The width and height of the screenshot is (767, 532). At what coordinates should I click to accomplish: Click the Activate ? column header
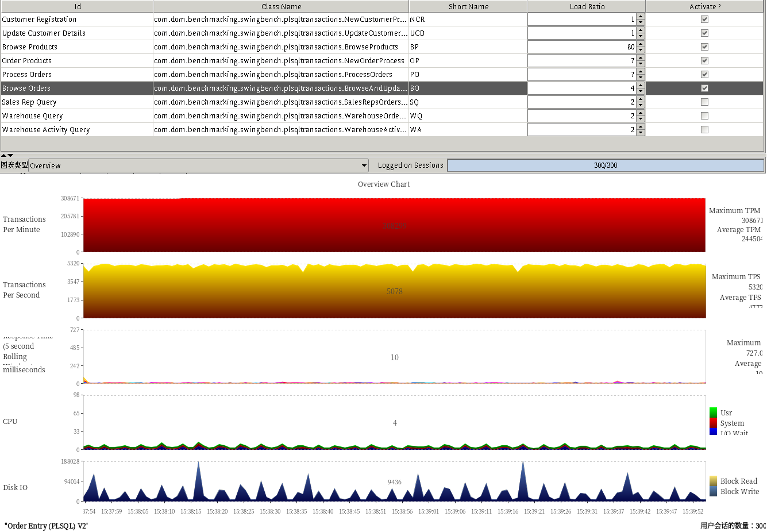coord(705,6)
